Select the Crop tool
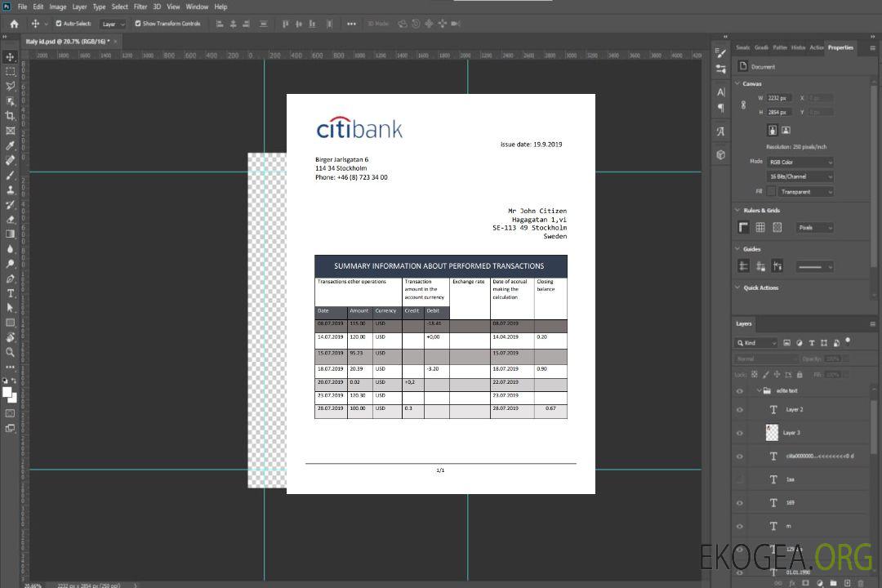Viewport: 882px width, 588px height. (10, 116)
